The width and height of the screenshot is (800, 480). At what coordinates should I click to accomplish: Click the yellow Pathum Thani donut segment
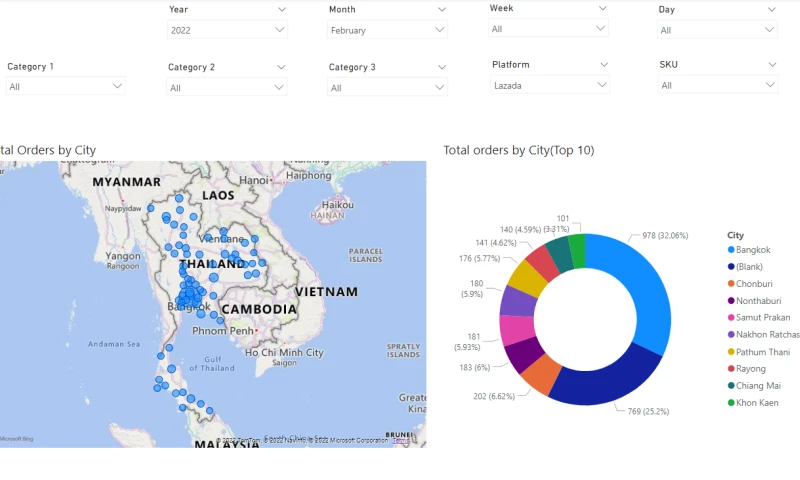(527, 279)
